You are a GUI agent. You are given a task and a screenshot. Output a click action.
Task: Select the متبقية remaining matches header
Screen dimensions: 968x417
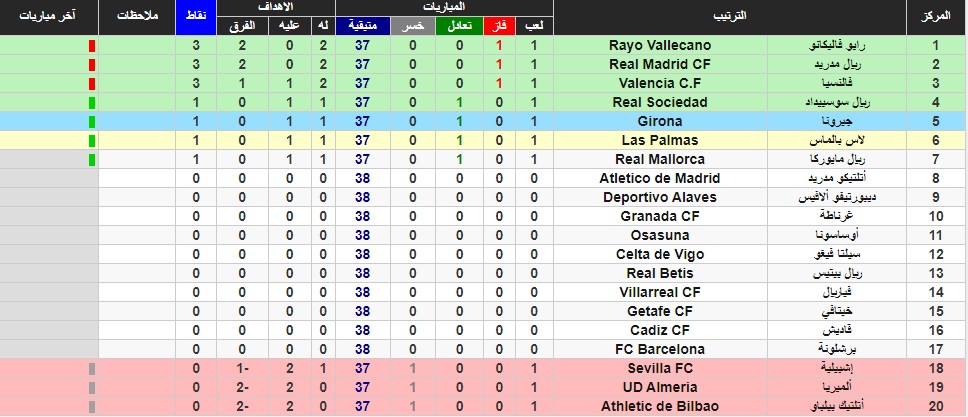click(362, 26)
